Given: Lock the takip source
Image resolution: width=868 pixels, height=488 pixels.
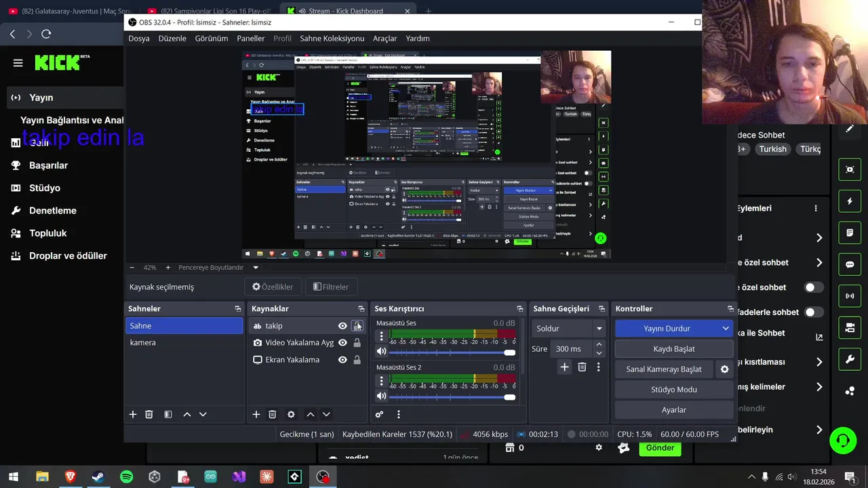Looking at the screenshot, I should [x=357, y=326].
